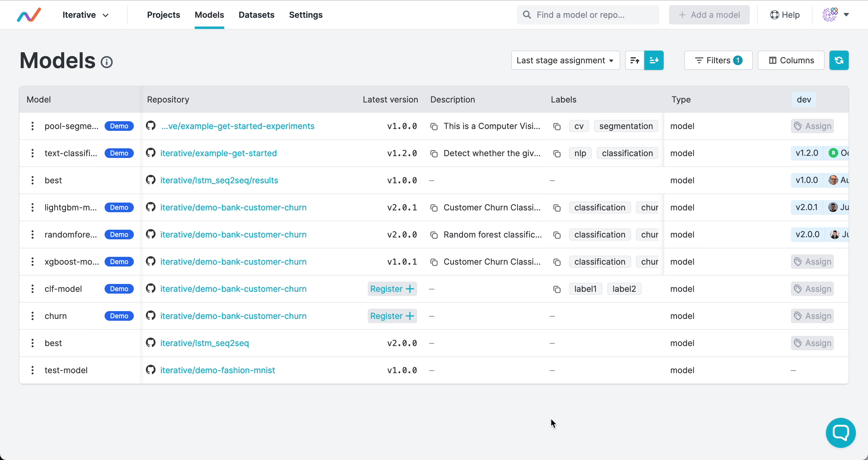
Task: Open the Last stage assignment dropdown
Action: (x=565, y=60)
